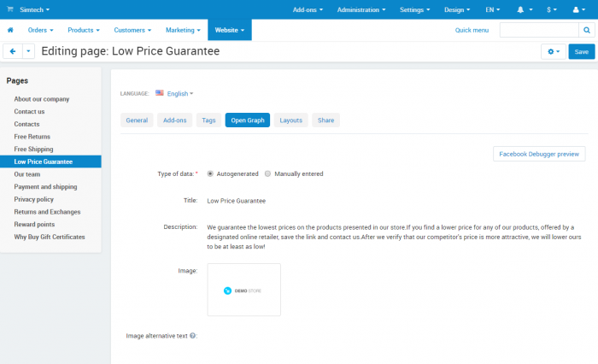Image resolution: width=598 pixels, height=364 pixels.
Task: Select Low Price Guarantee in sidebar
Action: 50,161
